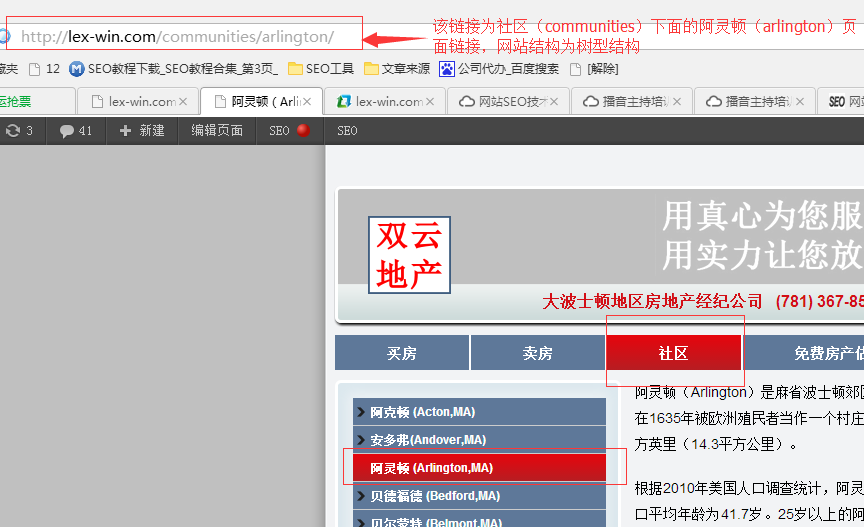Open the 公司代办_百度搜索 bookmark
The height and width of the screenshot is (527, 864).
(x=499, y=69)
